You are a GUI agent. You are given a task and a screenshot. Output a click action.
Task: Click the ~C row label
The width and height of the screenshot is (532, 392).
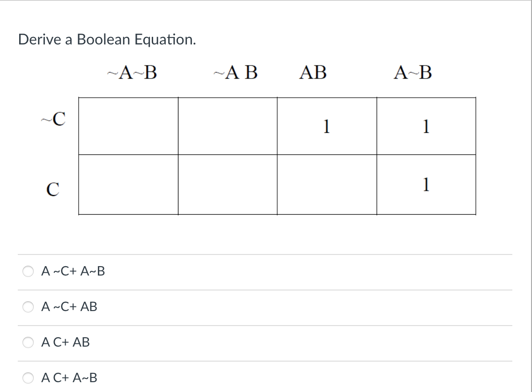(53, 117)
